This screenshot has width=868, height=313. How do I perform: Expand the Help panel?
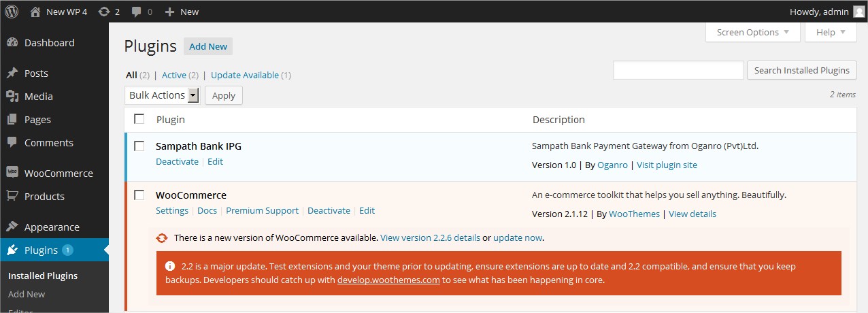(x=831, y=32)
